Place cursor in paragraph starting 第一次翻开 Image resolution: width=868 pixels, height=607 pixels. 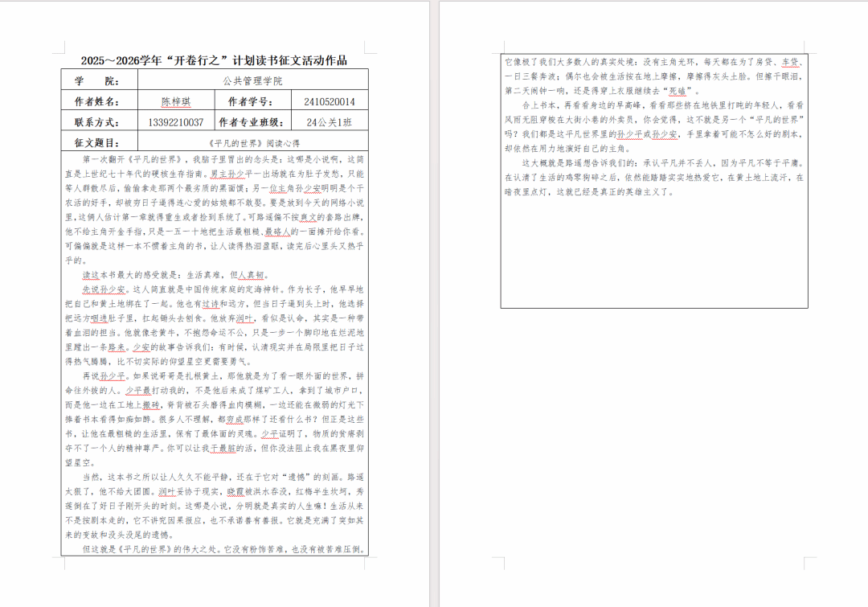pos(215,209)
